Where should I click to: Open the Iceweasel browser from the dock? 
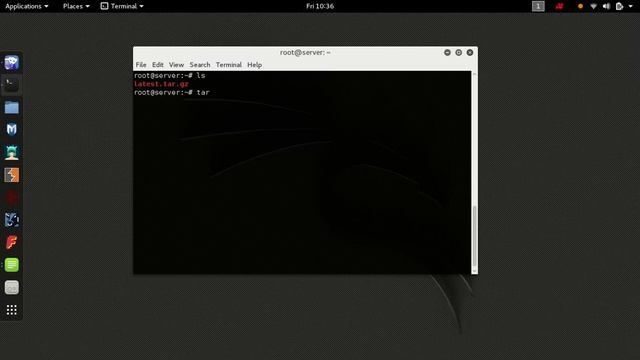click(x=11, y=62)
